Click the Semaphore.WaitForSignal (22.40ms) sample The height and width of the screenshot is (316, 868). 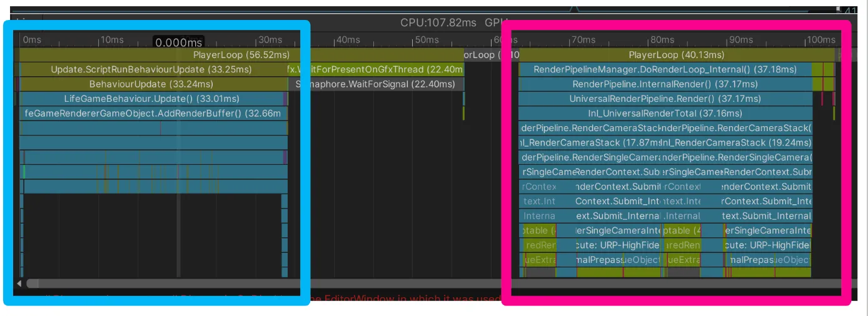375,84
